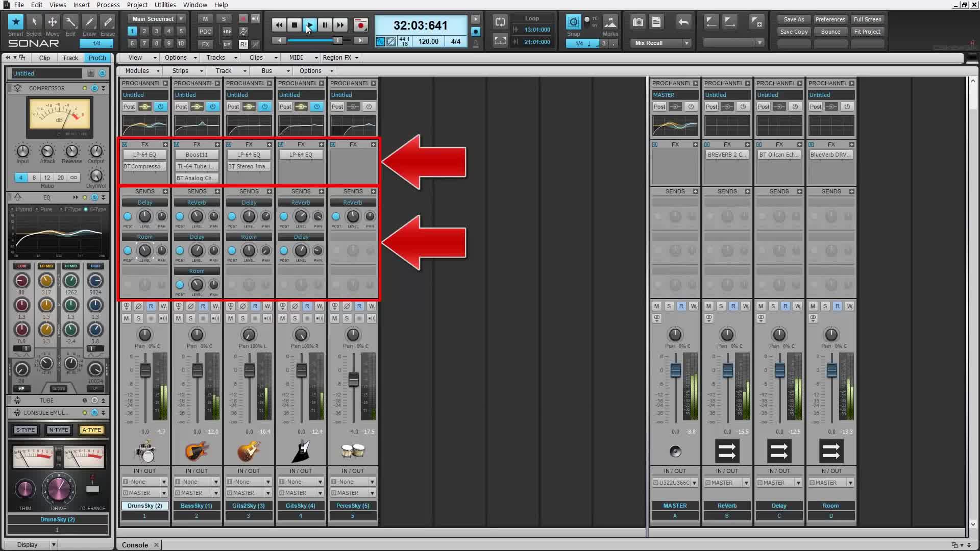Open the MASTER output dropdown of DrunsSky
Screen dimensions: 980x551
tap(164, 493)
